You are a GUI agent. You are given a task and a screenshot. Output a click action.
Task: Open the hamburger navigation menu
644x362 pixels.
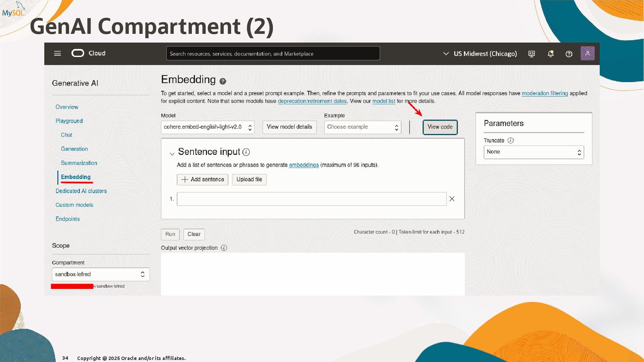pos(57,53)
